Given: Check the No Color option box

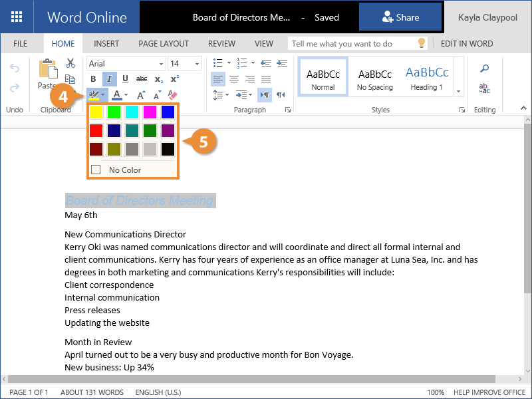Looking at the screenshot, I should point(96,170).
